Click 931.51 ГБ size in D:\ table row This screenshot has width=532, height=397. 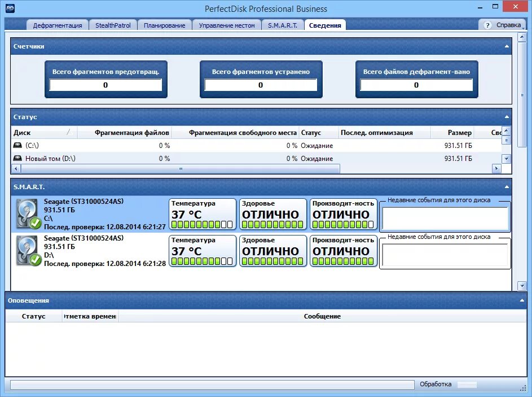[x=458, y=159]
